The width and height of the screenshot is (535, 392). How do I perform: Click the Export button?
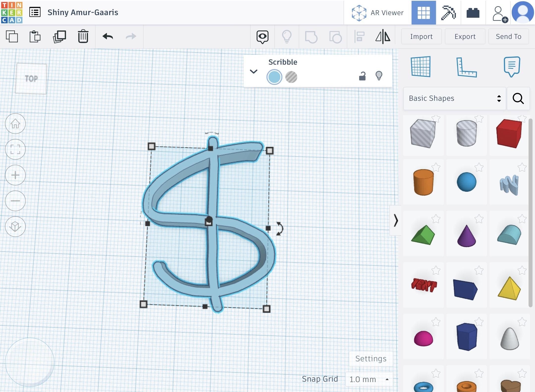click(x=465, y=36)
